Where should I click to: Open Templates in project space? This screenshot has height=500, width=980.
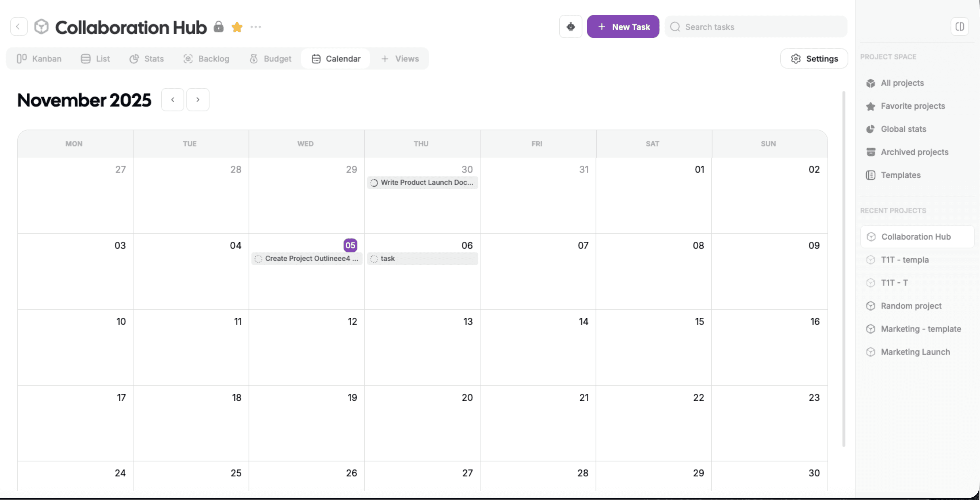[x=900, y=175]
